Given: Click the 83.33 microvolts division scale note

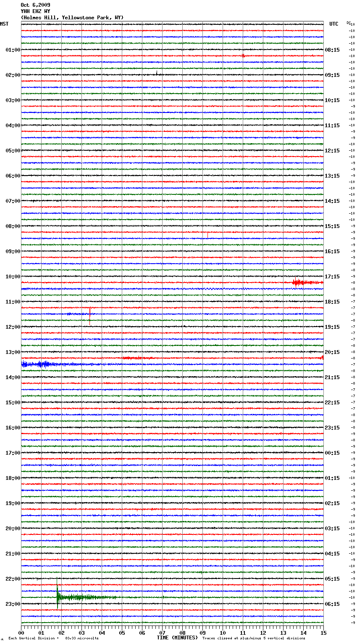Looking at the screenshot, I should click(x=53, y=638).
